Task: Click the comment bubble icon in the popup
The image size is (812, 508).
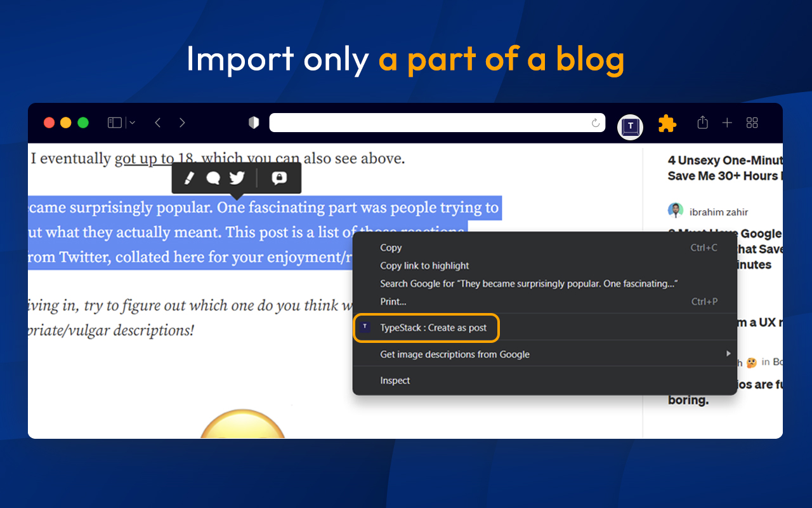Action: point(213,178)
